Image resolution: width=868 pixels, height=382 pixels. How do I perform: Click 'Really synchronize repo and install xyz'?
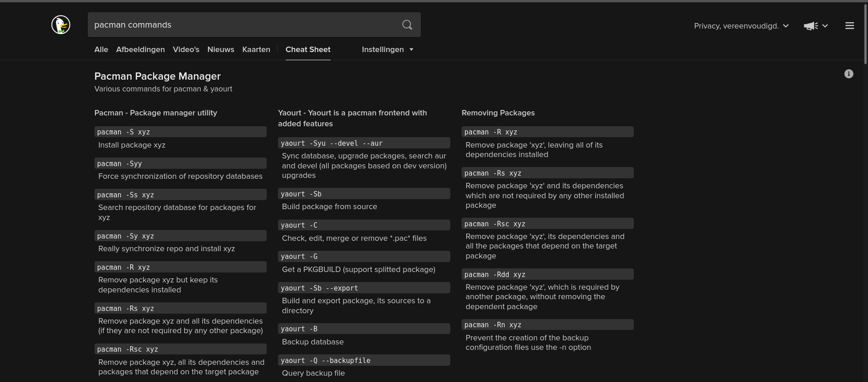pyautogui.click(x=166, y=248)
